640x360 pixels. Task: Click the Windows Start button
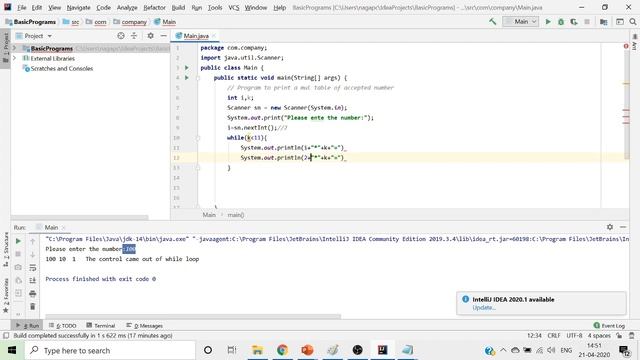coord(12,350)
